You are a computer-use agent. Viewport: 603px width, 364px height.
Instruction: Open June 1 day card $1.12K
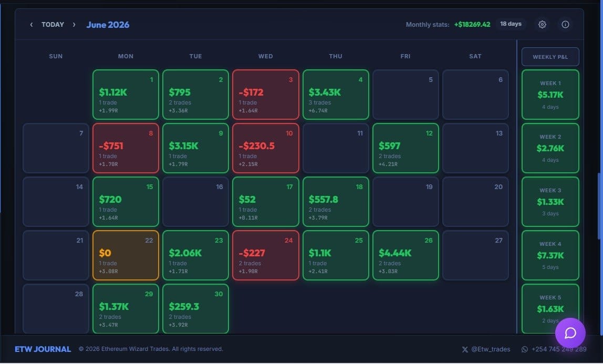[x=126, y=95]
